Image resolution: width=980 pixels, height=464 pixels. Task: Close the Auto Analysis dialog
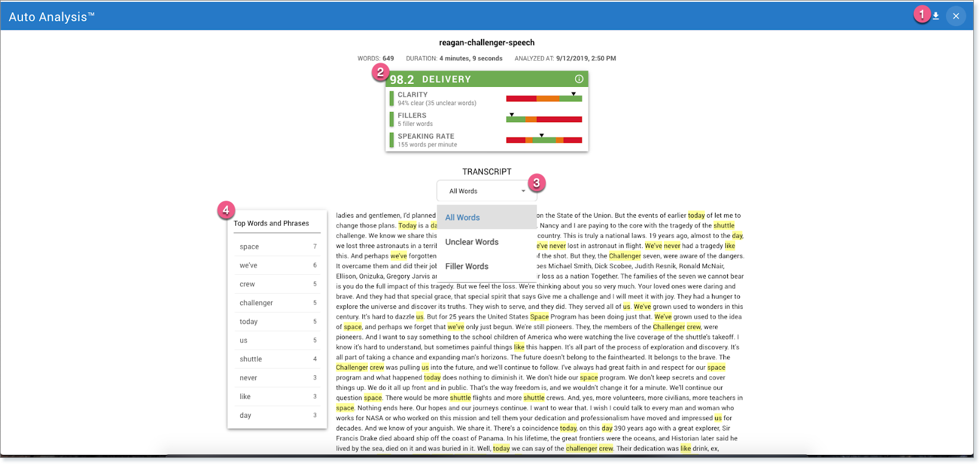tap(956, 16)
